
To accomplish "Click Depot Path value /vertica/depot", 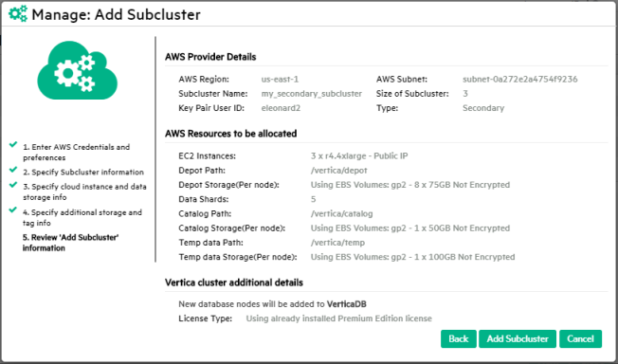I will coord(339,171).
